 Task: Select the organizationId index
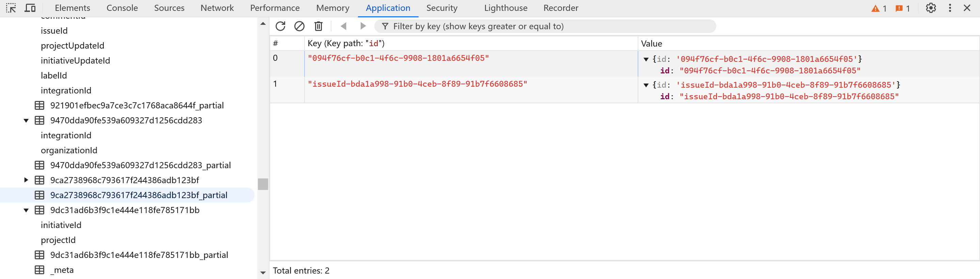pos(69,150)
